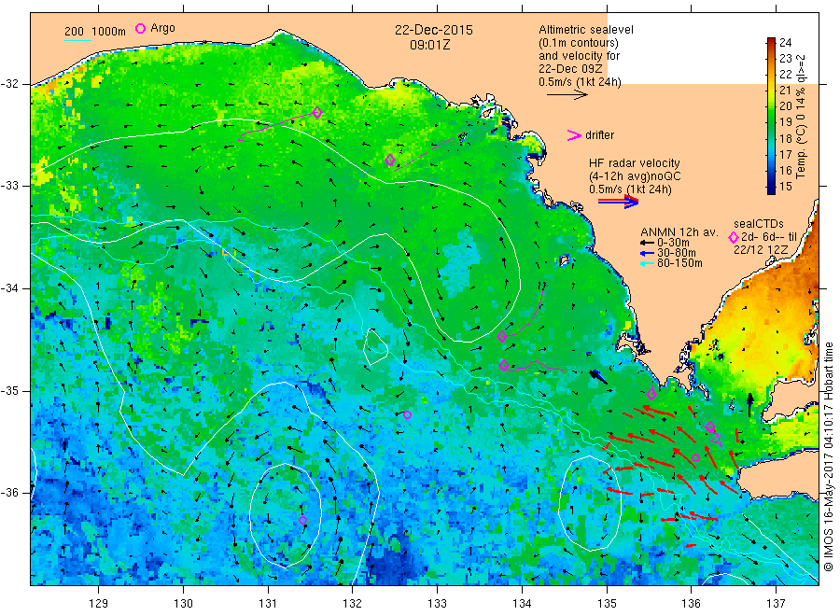Click longitude axis label 135
The image size is (840, 616).
[607, 604]
